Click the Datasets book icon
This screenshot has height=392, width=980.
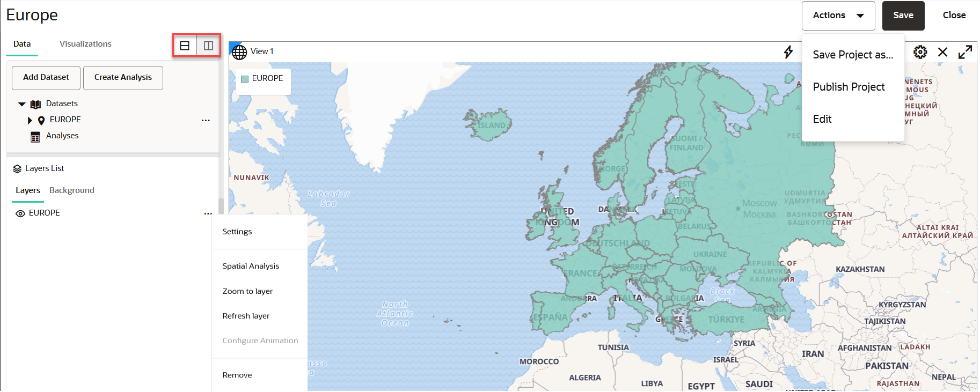[x=35, y=104]
